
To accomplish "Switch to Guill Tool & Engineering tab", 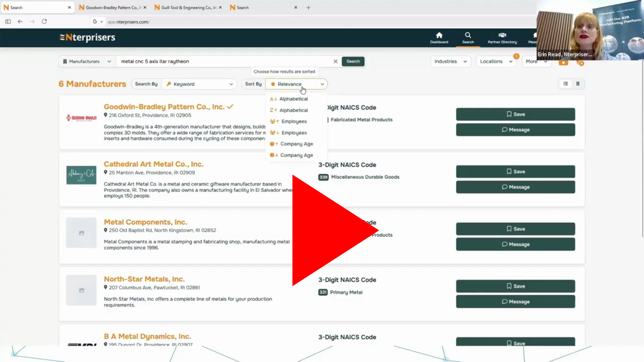I will coord(186,7).
